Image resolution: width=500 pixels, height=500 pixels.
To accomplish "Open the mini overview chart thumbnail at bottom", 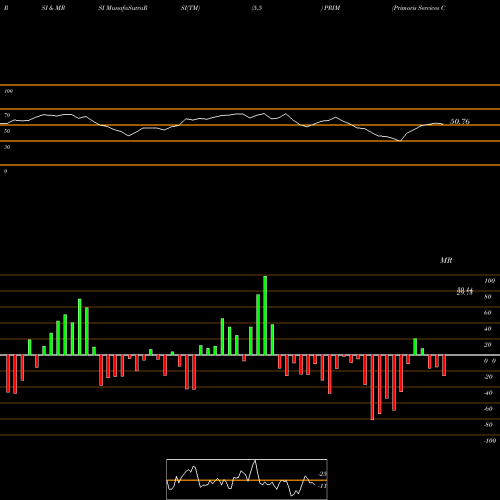I will 247,479.
